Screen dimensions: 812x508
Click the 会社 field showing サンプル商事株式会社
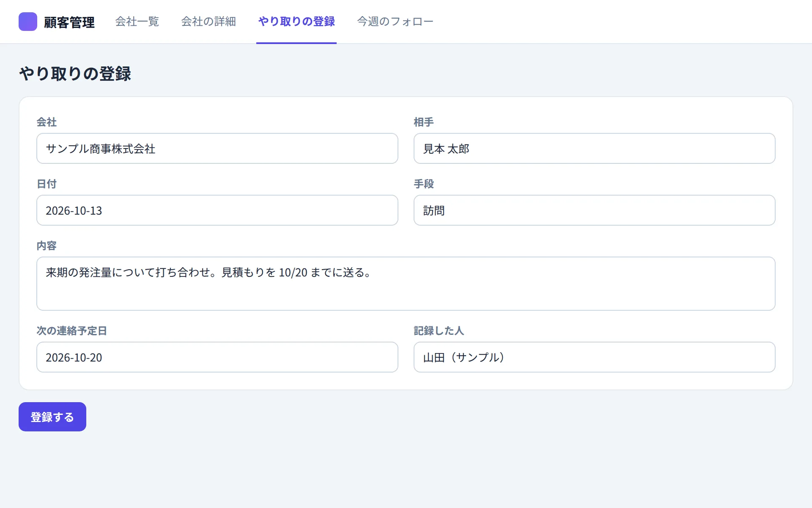pyautogui.click(x=217, y=149)
